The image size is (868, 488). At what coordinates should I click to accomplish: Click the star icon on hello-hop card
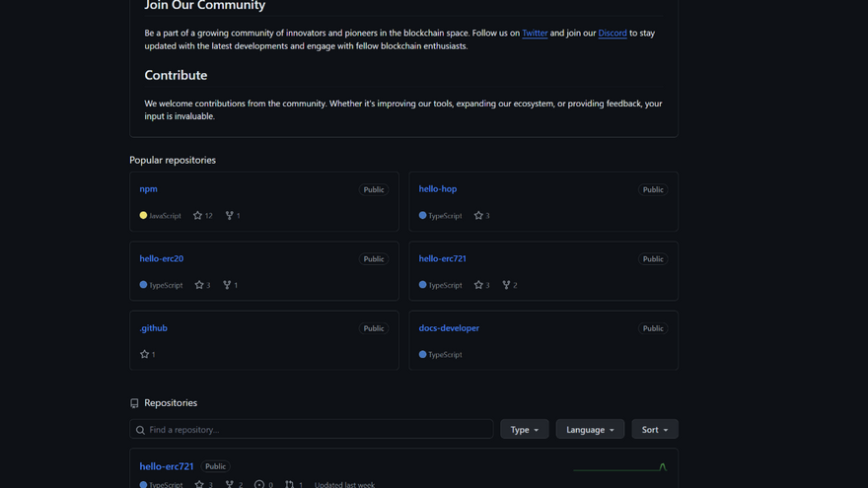click(478, 216)
